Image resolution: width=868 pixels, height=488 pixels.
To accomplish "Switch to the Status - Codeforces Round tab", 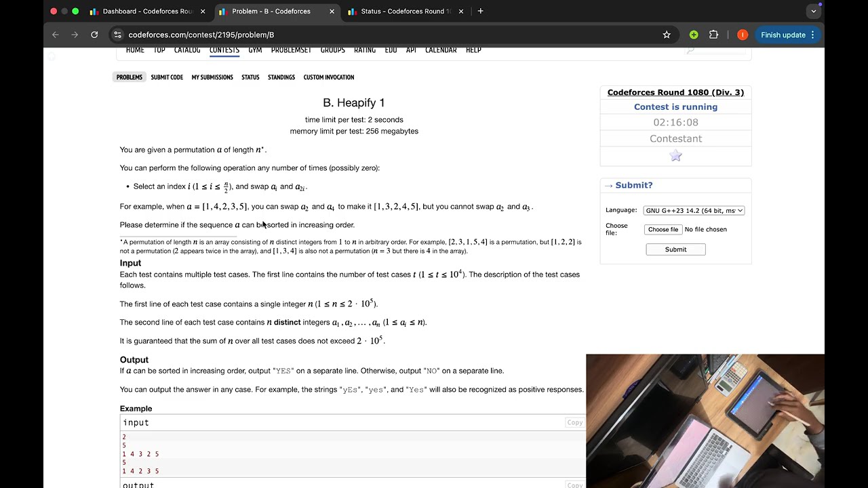I will click(x=406, y=12).
